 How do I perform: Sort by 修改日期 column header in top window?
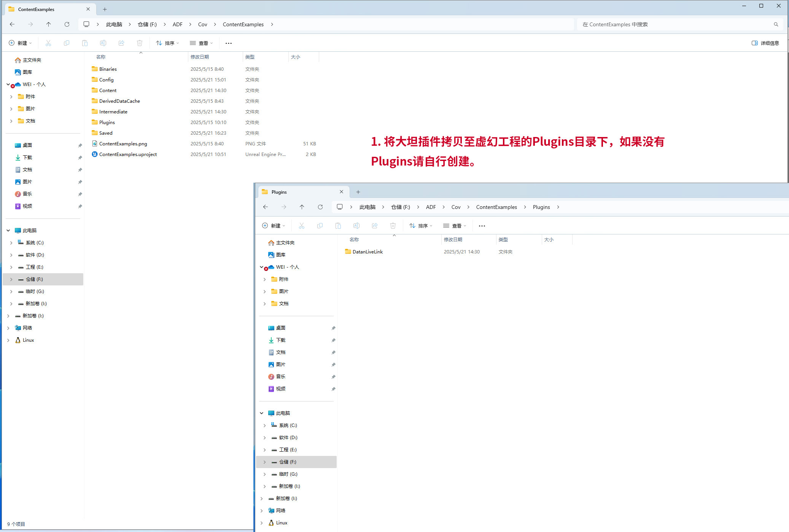point(200,57)
